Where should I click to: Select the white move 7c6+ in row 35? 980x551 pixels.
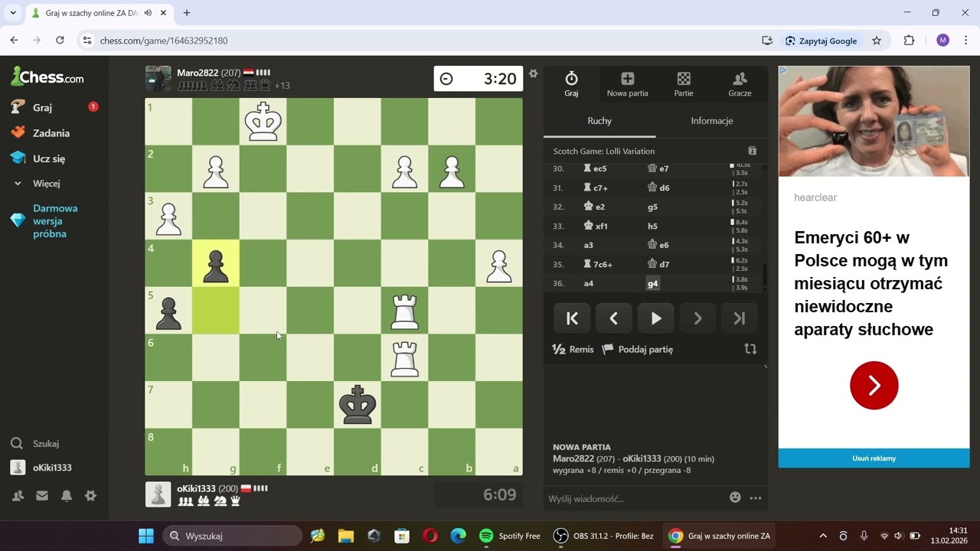(599, 264)
